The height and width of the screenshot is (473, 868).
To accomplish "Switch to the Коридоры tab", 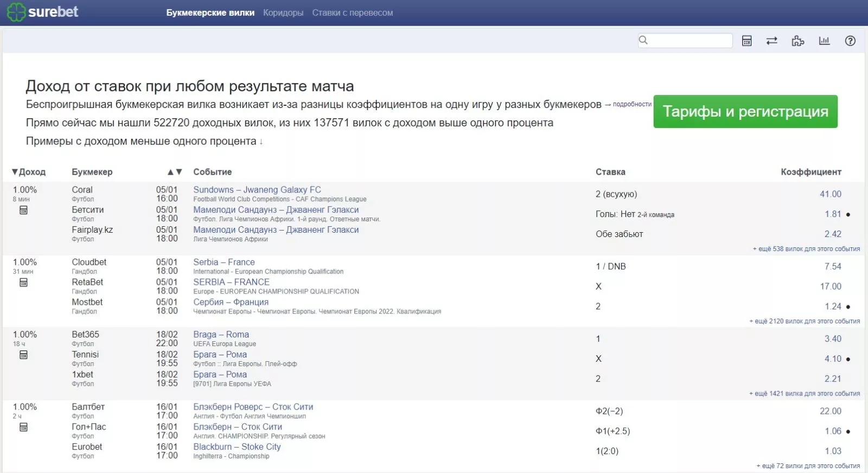I will (x=283, y=12).
